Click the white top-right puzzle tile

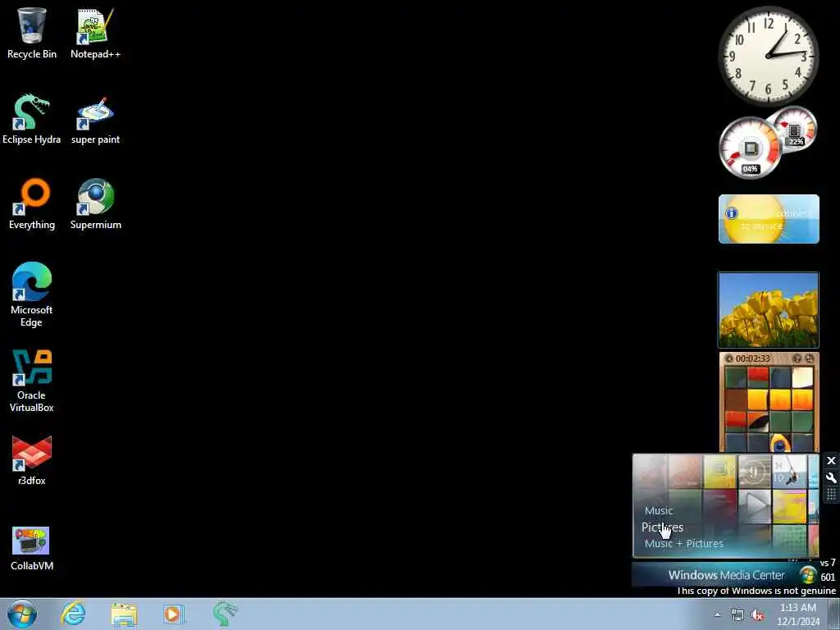pyautogui.click(x=802, y=377)
